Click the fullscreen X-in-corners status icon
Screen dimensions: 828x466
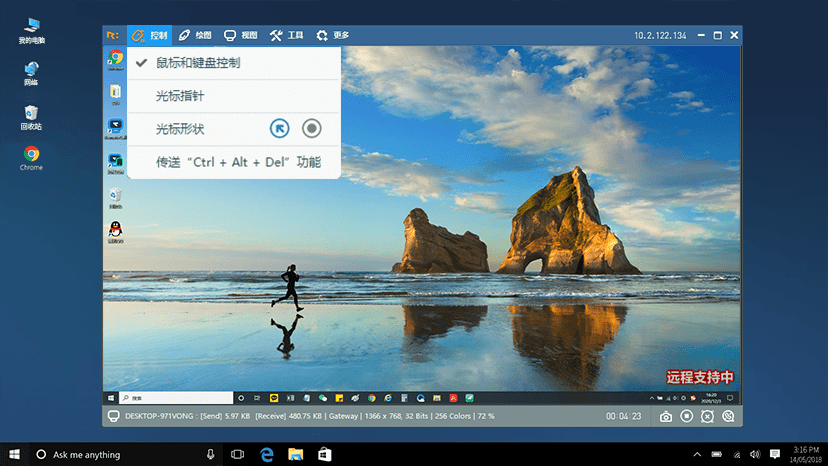(708, 417)
